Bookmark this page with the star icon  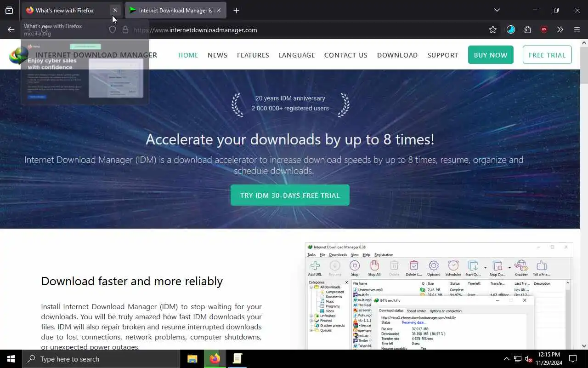pos(493,30)
